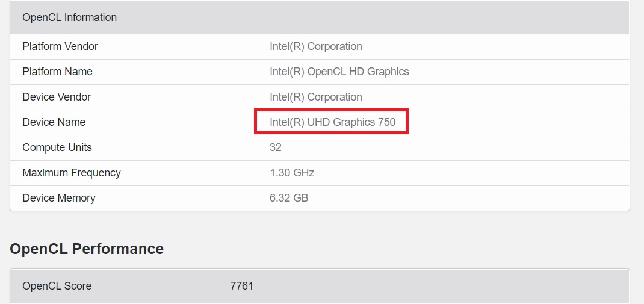Click the Intel(R) OpenCL HD Graphics value
This screenshot has height=304, width=644.
339,72
